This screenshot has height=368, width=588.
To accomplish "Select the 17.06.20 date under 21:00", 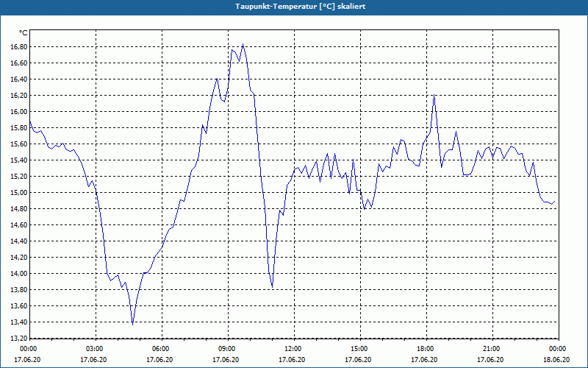I will tap(490, 359).
